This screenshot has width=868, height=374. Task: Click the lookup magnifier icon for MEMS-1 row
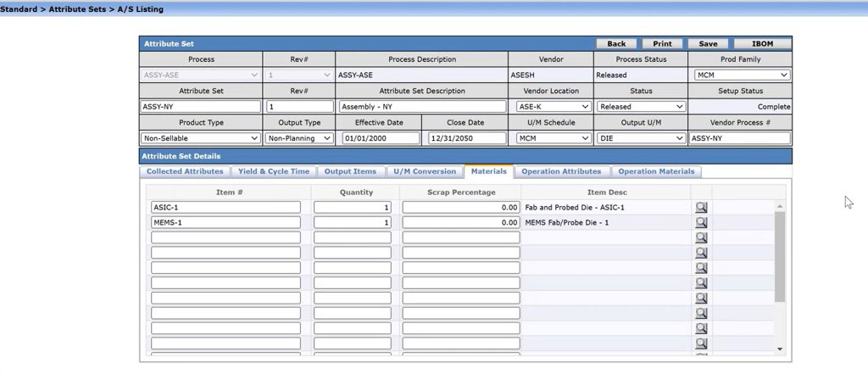(701, 223)
